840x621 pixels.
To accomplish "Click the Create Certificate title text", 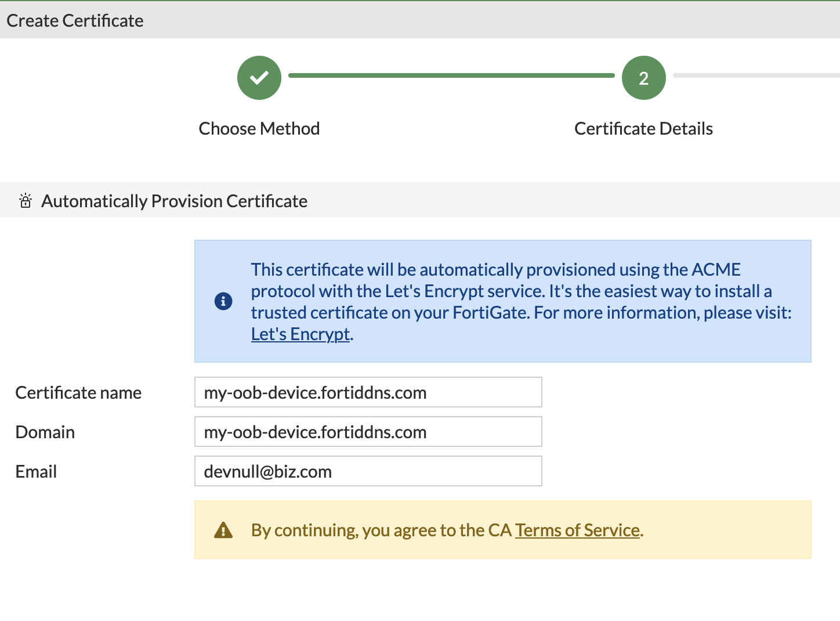I will pyautogui.click(x=75, y=21).
